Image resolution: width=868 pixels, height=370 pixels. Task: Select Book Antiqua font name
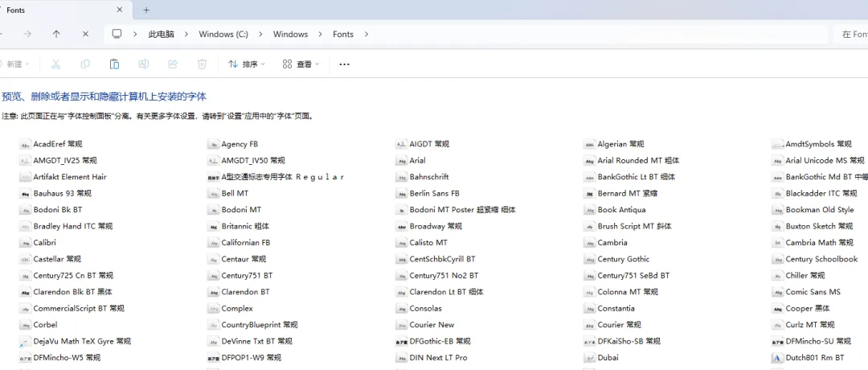pos(621,210)
